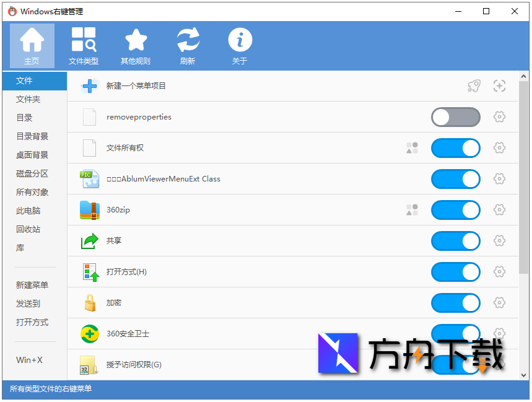Open the 关于 info icon
The image size is (532, 402).
click(x=240, y=45)
